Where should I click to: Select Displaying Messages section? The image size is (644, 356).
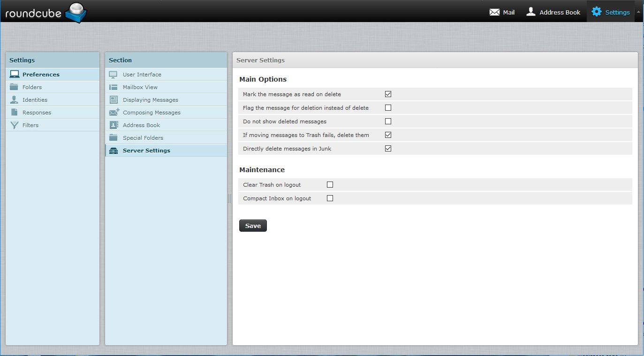click(x=150, y=100)
